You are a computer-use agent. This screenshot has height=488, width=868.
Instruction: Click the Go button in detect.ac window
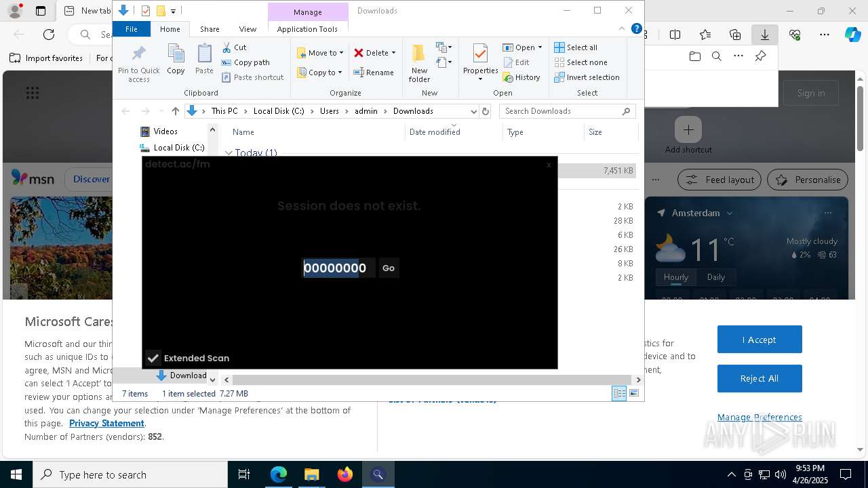(x=389, y=268)
